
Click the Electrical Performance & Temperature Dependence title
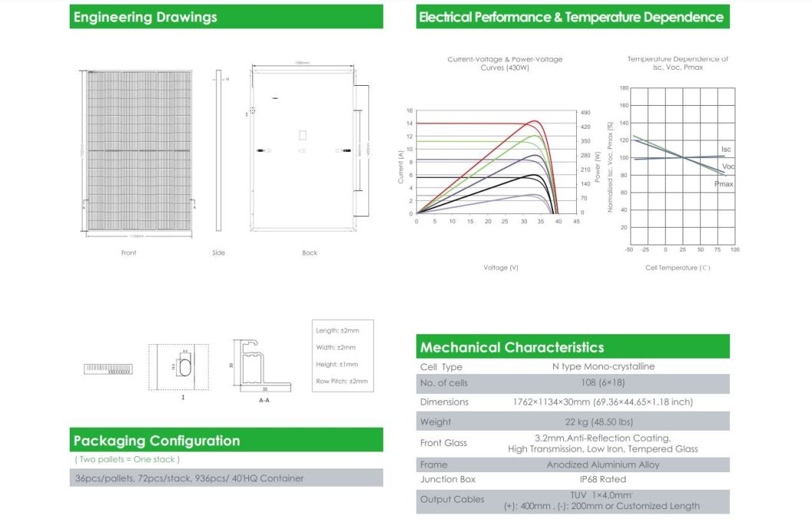pos(572,17)
